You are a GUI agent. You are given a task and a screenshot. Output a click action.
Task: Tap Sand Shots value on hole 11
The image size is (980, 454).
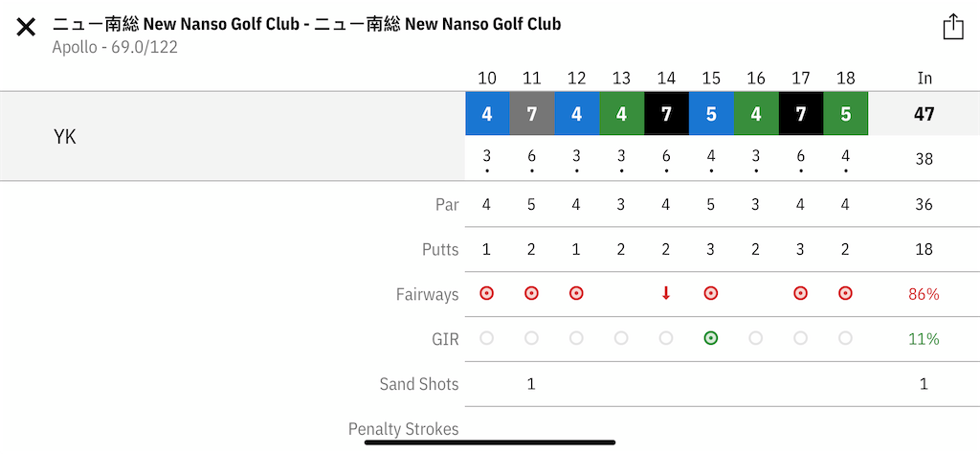pos(531,383)
